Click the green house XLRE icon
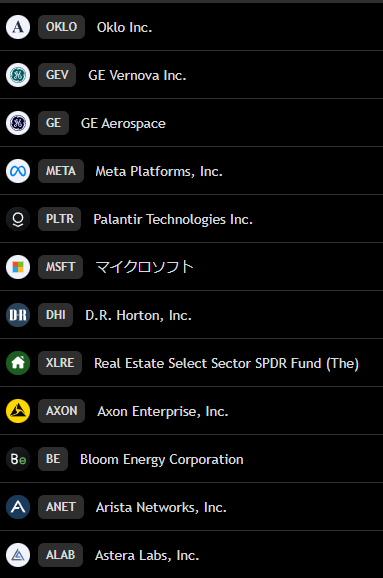Viewport: 383px width, 578px height. pos(18,363)
